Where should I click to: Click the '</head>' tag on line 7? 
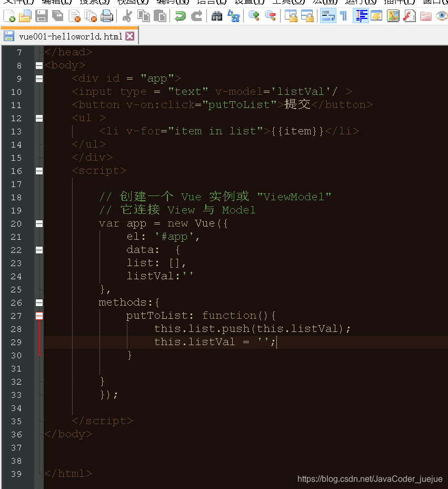(x=68, y=52)
